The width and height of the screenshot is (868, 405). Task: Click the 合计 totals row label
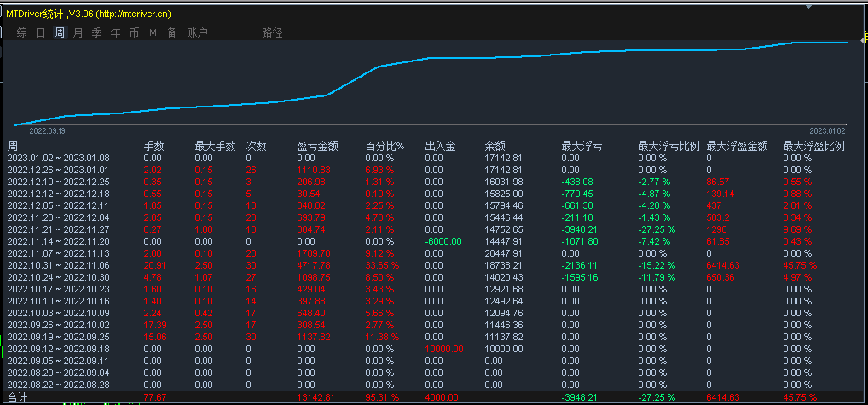click(x=17, y=397)
